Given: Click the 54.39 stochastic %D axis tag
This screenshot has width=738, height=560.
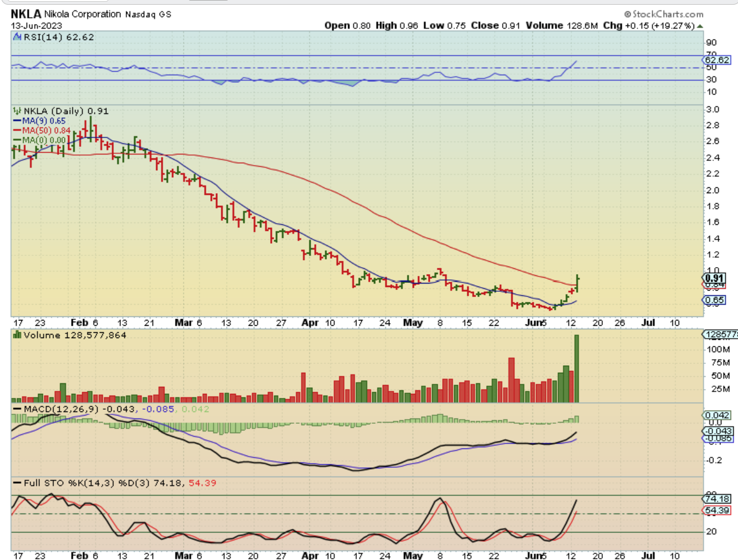Looking at the screenshot, I should (x=717, y=511).
